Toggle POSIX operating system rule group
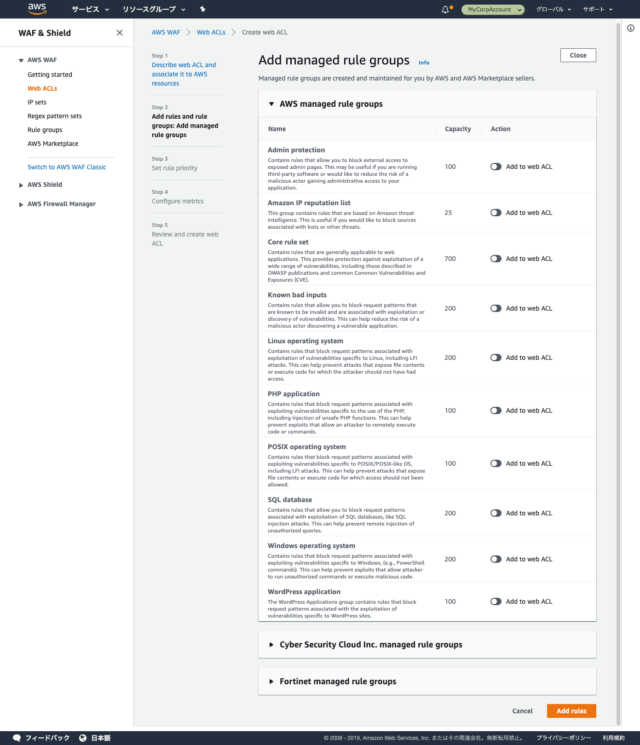Image resolution: width=640 pixels, height=745 pixels. click(496, 463)
